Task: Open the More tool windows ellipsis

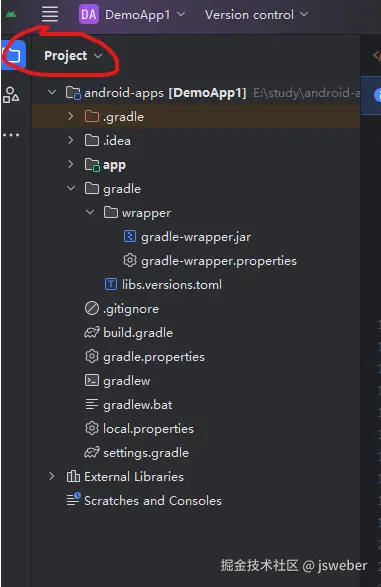Action: pos(11,135)
